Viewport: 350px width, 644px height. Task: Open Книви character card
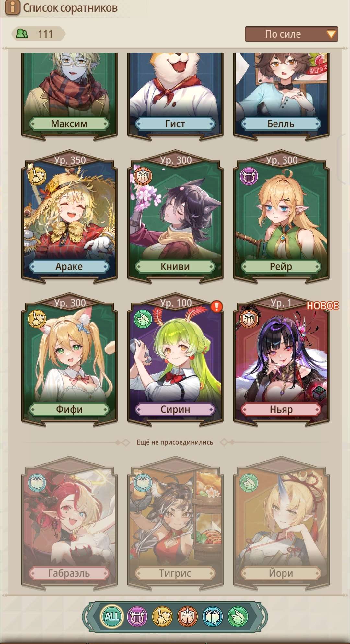coord(175,216)
